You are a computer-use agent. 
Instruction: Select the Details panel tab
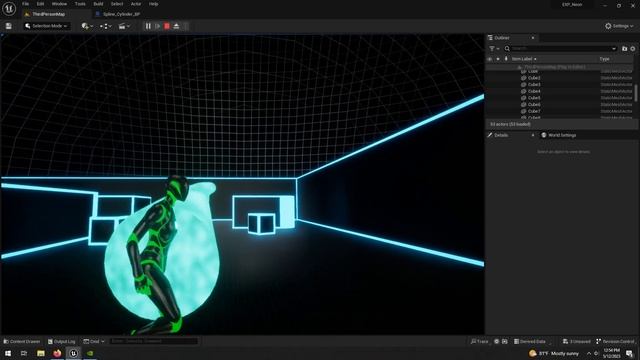point(501,135)
